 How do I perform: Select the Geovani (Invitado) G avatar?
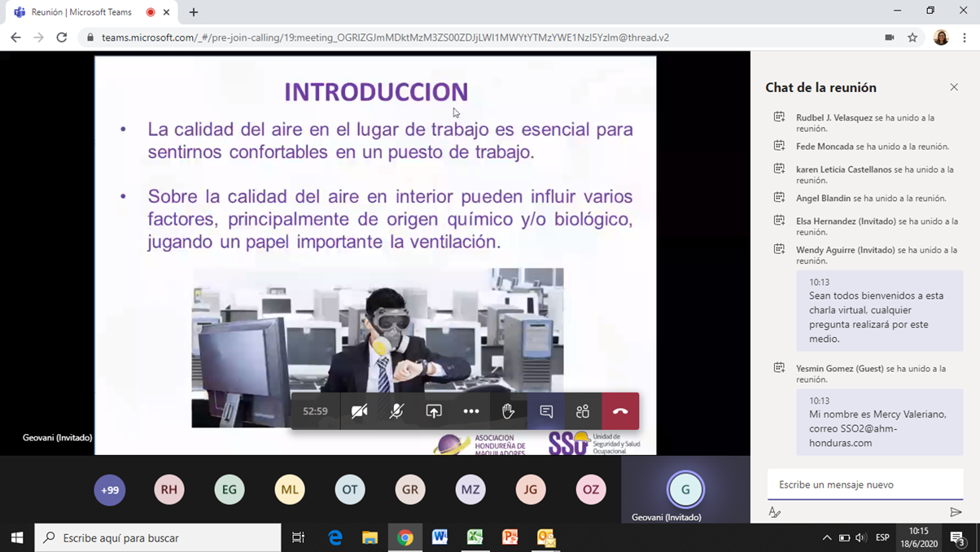(685, 489)
